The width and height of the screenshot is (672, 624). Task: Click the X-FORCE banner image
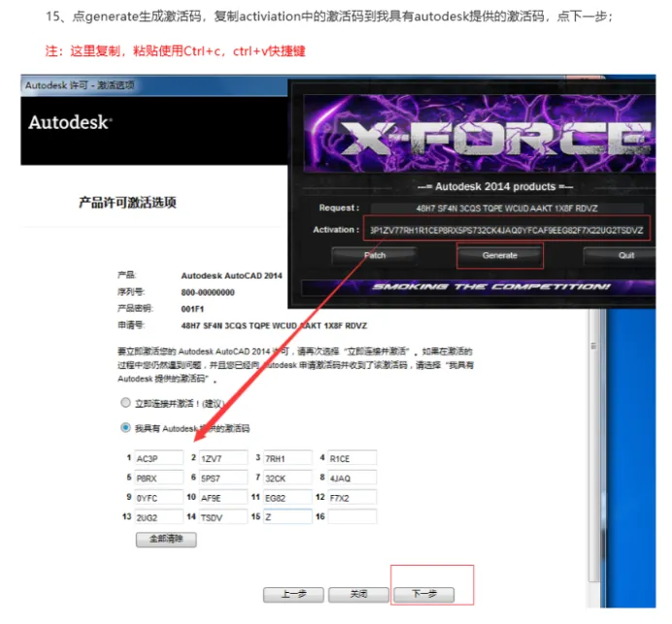click(x=479, y=134)
